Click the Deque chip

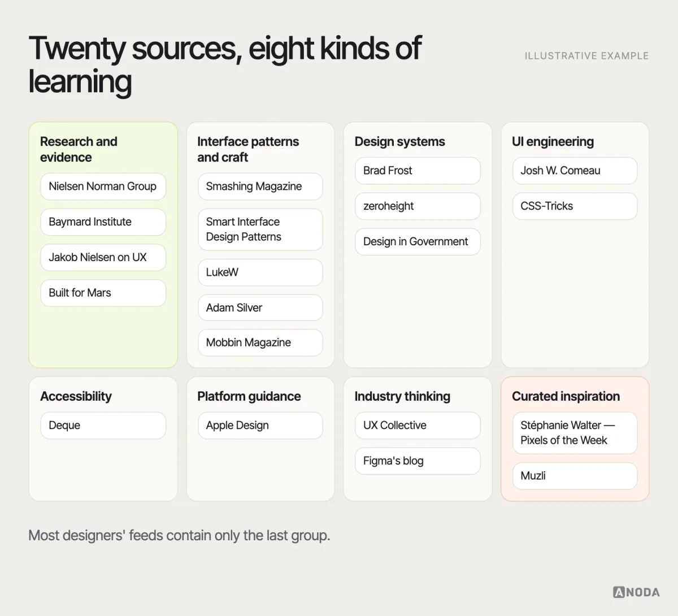pos(103,426)
